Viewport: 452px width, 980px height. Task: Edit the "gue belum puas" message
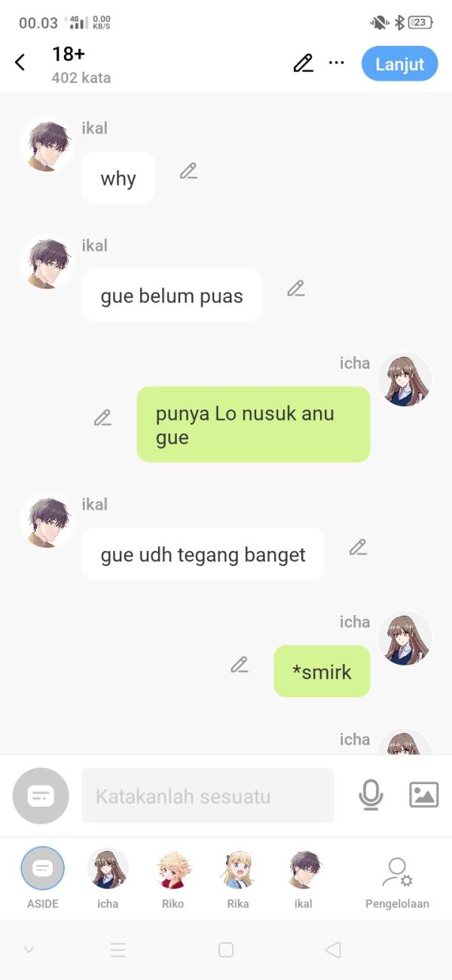[x=296, y=288]
